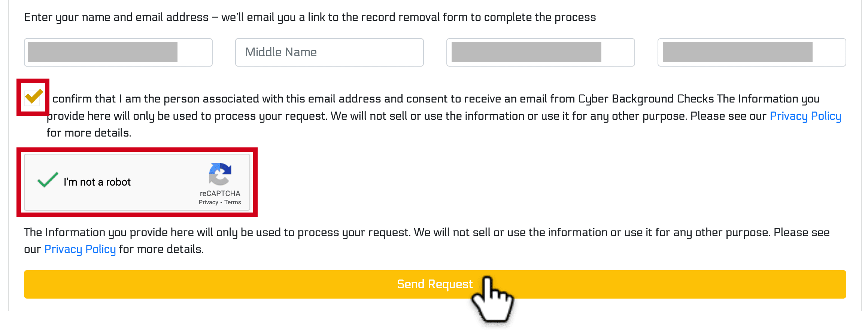Click "for more details." under the consent statement
This screenshot has width=868, height=333.
(x=89, y=133)
